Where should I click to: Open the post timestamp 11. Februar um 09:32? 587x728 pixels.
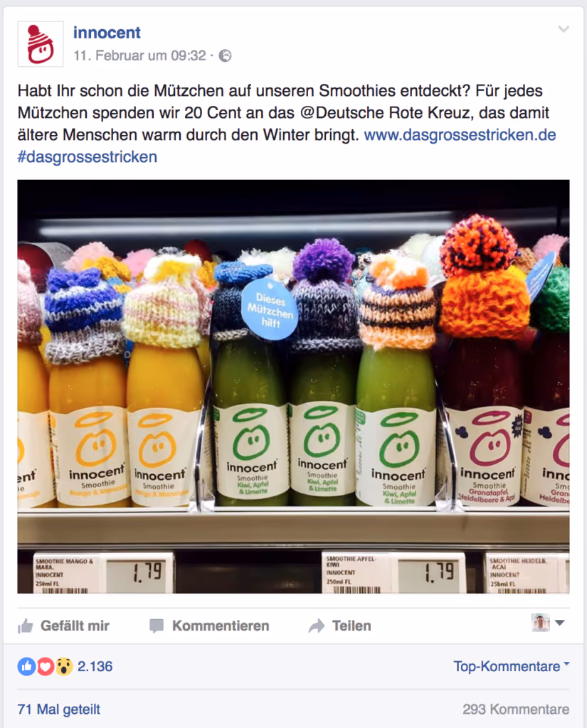click(x=139, y=55)
